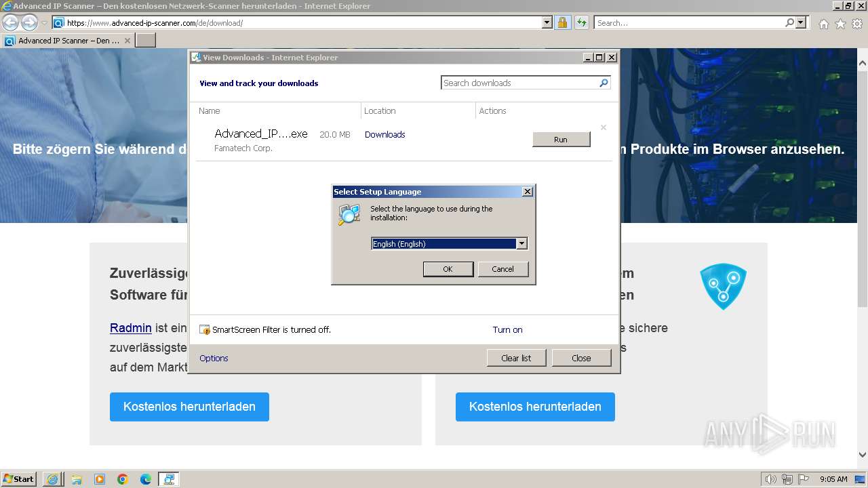Click the refresh icon in address bar
The image size is (868, 488).
tap(581, 22)
